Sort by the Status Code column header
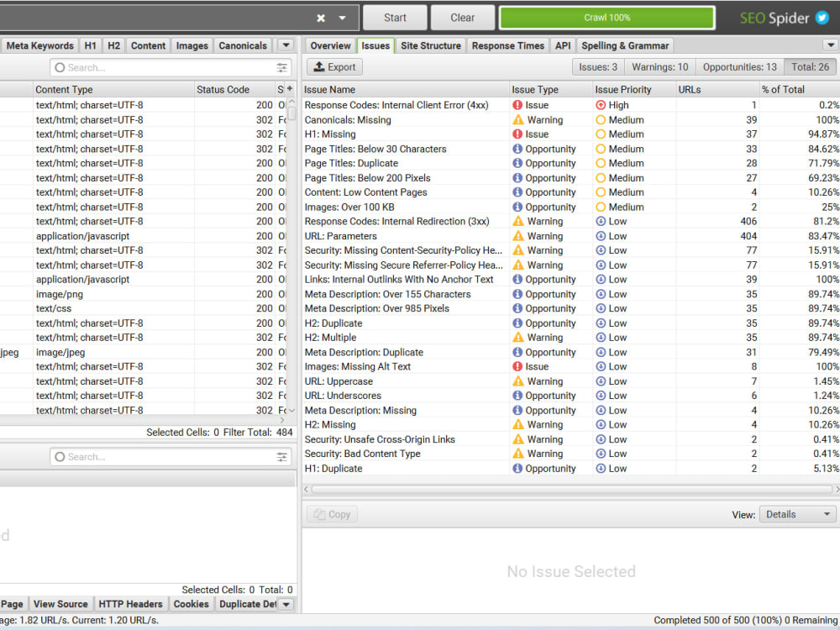 [234, 90]
